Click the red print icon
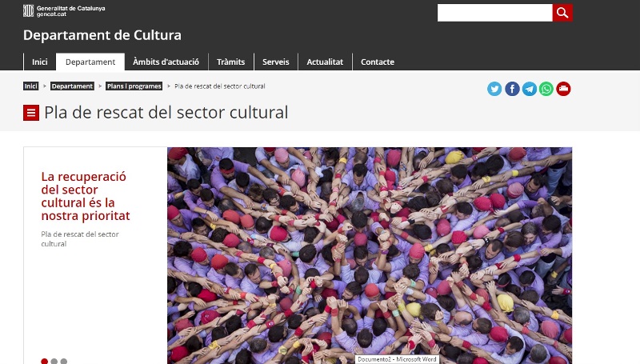 pos(563,89)
